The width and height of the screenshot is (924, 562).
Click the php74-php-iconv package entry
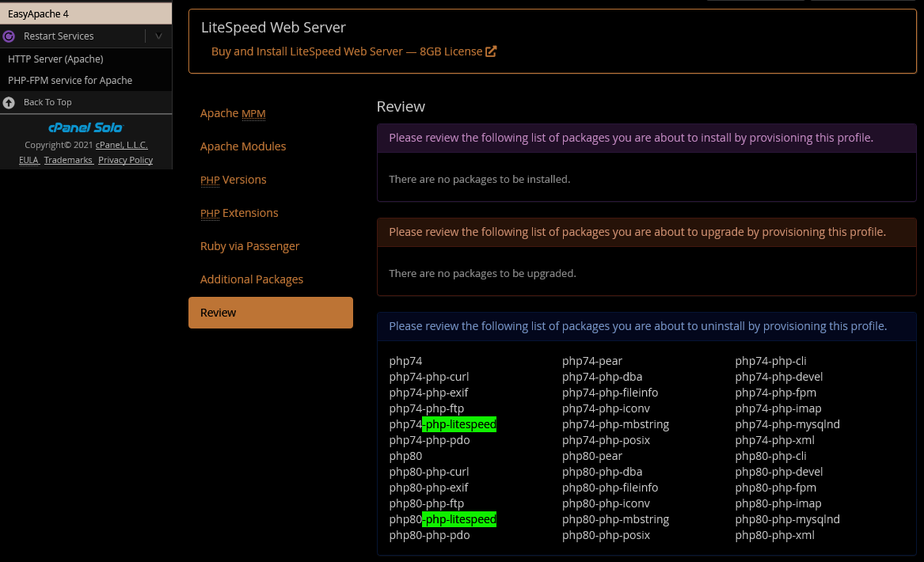[606, 408]
